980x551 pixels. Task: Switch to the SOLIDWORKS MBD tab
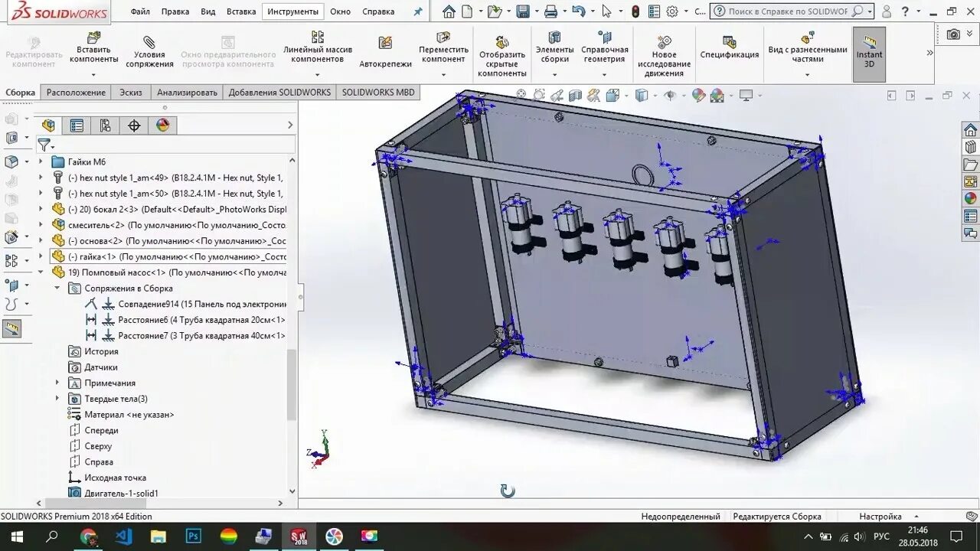378,92
